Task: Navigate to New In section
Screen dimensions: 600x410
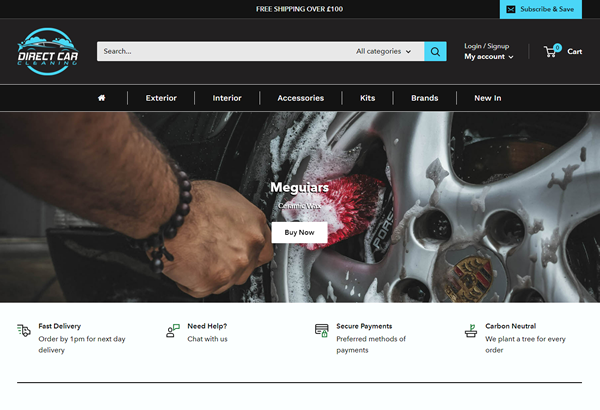Action: [x=487, y=98]
